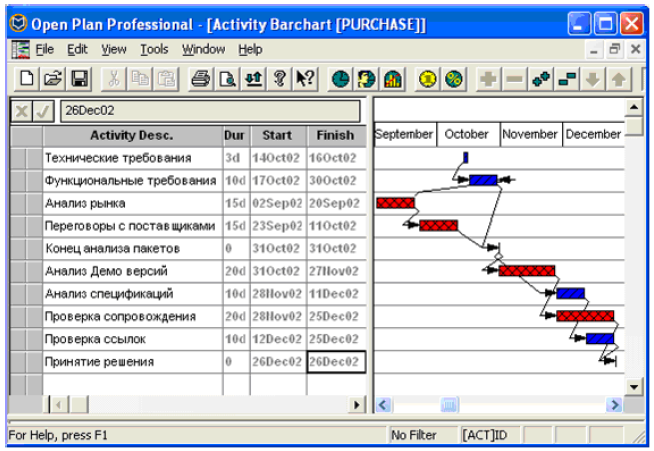Click the table pane scroll right arrow

pos(357,405)
